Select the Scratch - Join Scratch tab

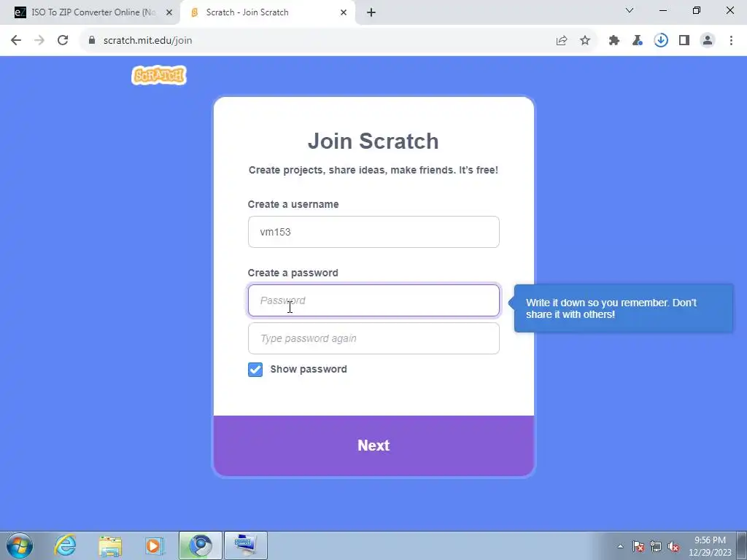(268, 12)
